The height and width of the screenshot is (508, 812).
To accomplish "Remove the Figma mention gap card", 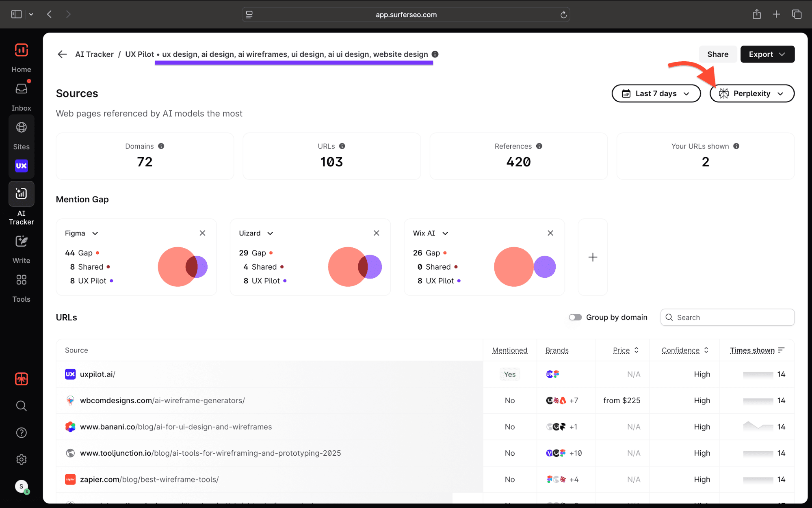I will click(x=202, y=233).
